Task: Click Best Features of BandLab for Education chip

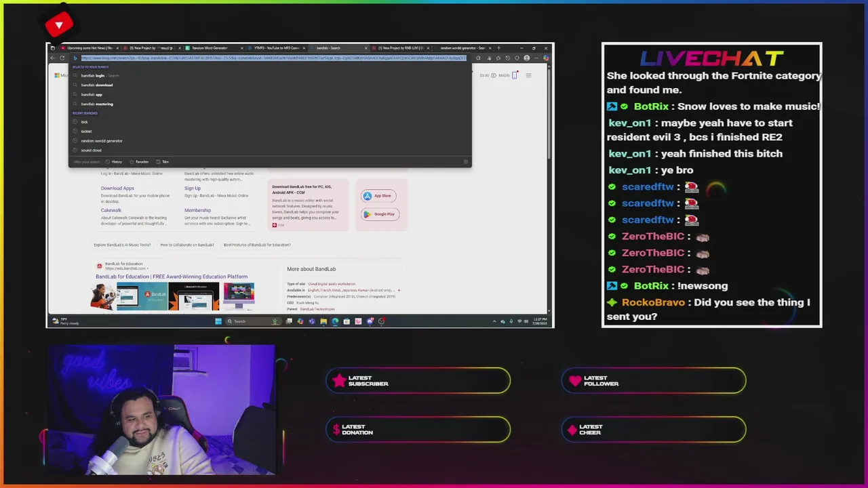Action: pyautogui.click(x=257, y=245)
